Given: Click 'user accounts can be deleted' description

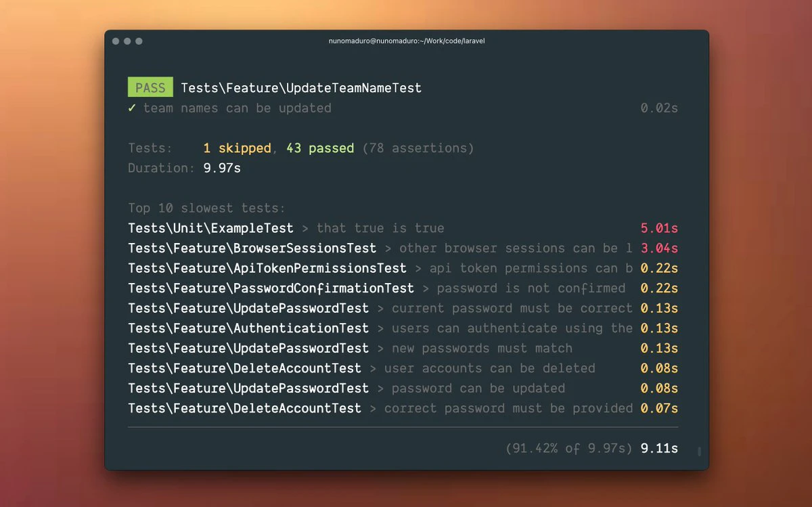Looking at the screenshot, I should 490,368.
